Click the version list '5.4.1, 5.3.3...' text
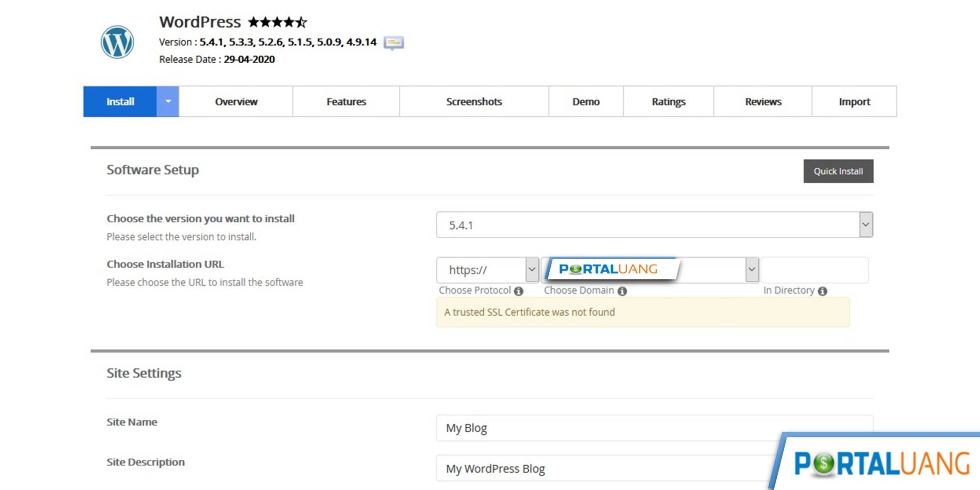The width and height of the screenshot is (980, 490). tap(288, 42)
